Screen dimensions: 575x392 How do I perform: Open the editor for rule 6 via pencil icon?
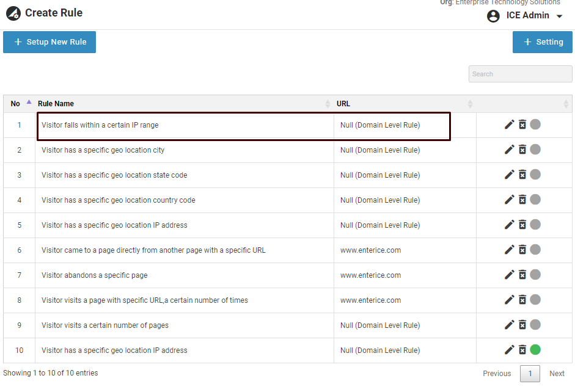(x=509, y=250)
